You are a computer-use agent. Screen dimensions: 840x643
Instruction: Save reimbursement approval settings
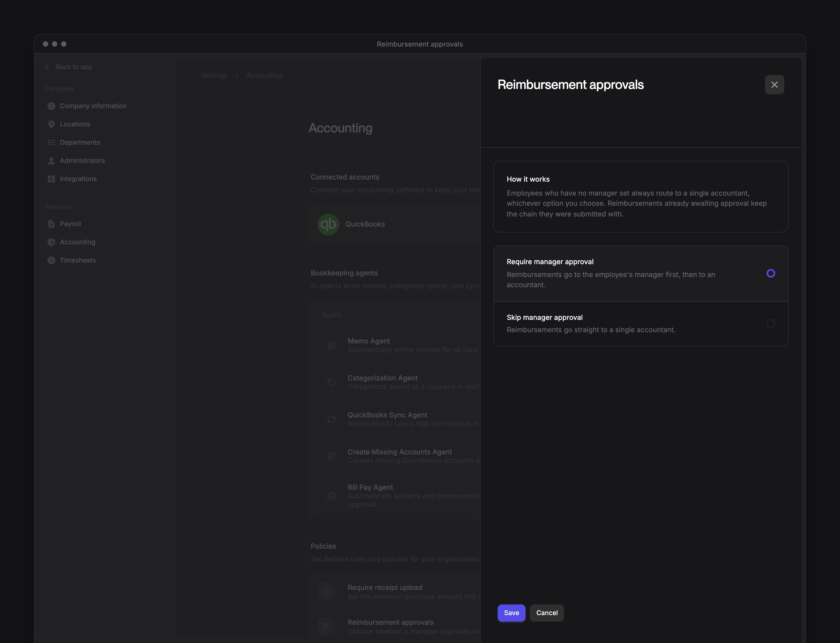(x=511, y=613)
